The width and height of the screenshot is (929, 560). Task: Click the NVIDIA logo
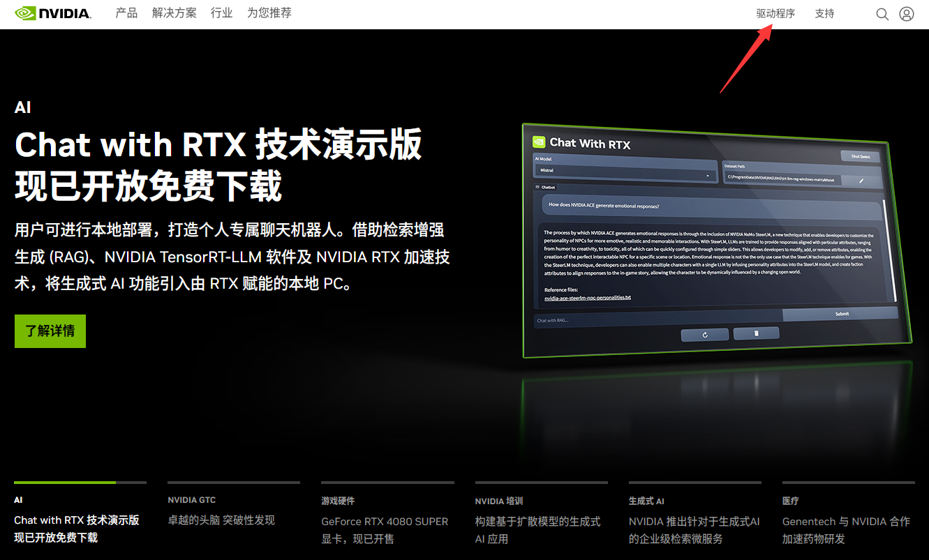coord(53,13)
